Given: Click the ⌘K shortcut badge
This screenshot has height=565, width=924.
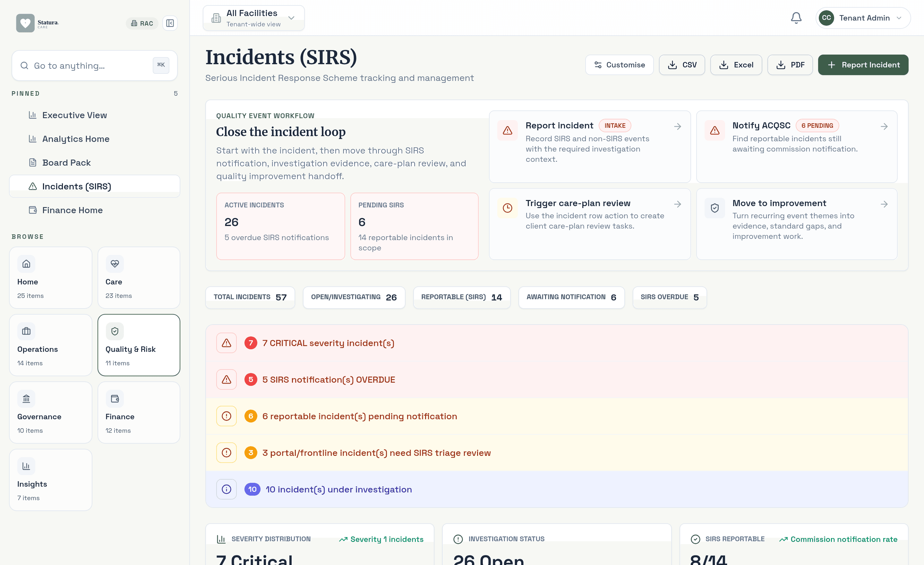Looking at the screenshot, I should click(161, 65).
